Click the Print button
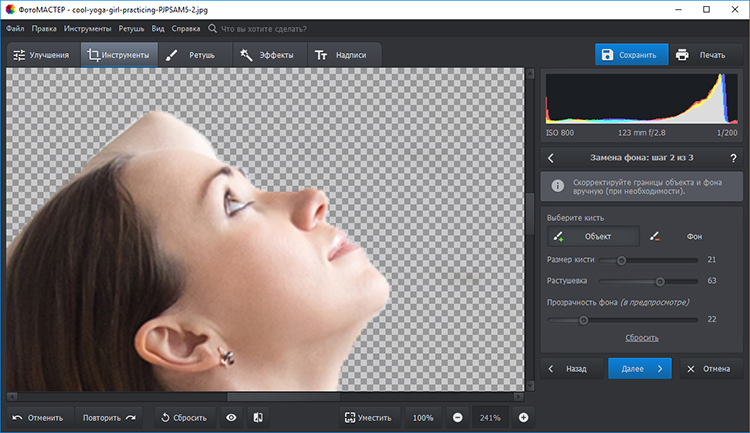The image size is (750, 433). 701,55
